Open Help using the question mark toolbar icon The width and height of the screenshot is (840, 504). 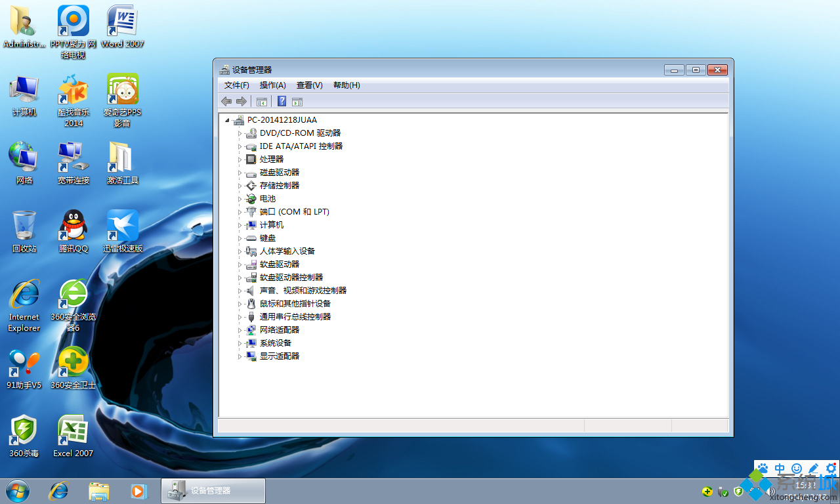282,101
